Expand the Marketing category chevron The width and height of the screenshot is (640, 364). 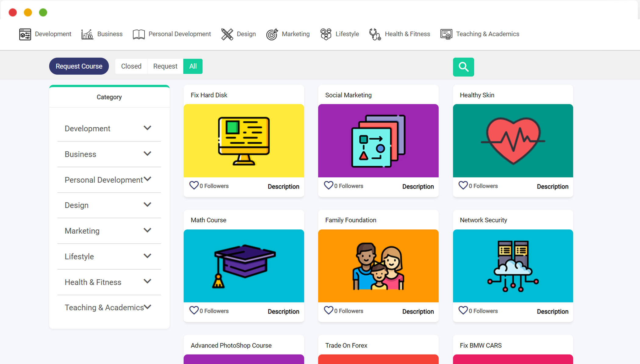click(148, 230)
